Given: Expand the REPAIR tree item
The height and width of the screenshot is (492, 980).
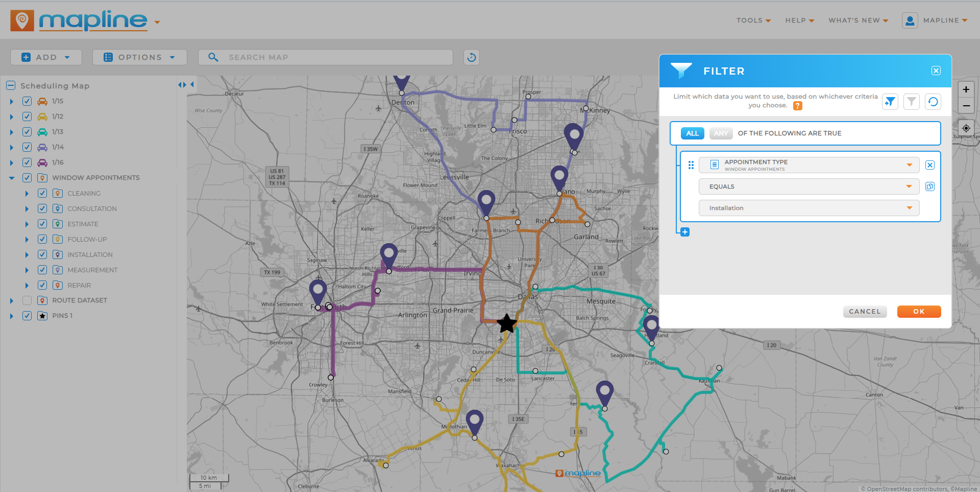Looking at the screenshot, I should [27, 285].
